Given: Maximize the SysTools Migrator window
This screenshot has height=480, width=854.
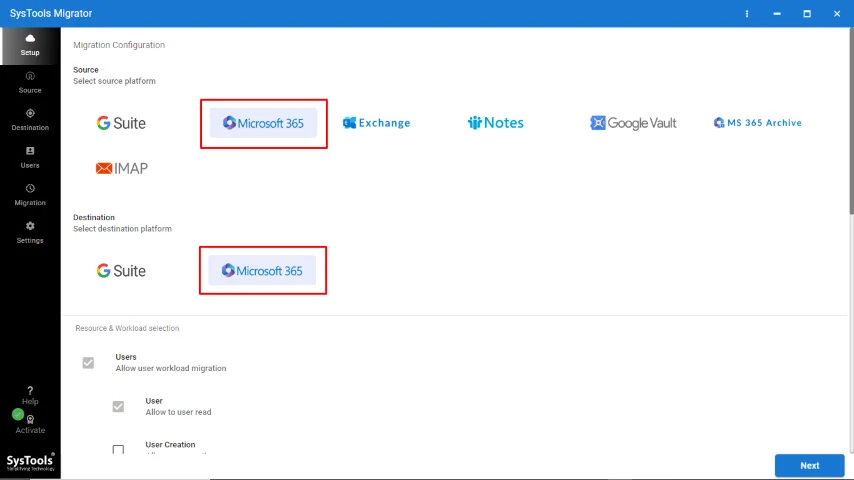Looking at the screenshot, I should coord(807,14).
